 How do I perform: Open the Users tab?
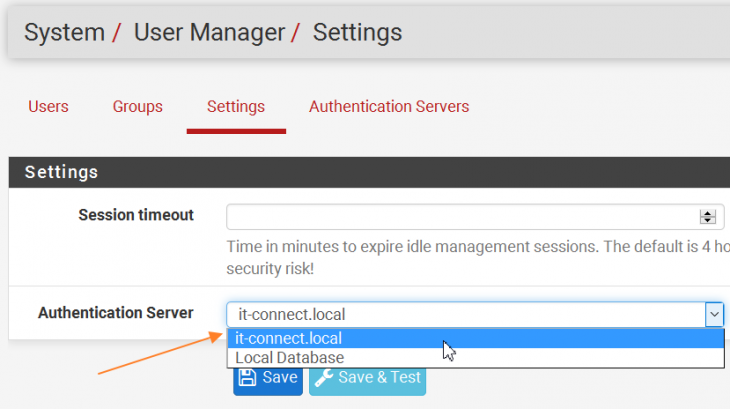pyautogui.click(x=48, y=107)
